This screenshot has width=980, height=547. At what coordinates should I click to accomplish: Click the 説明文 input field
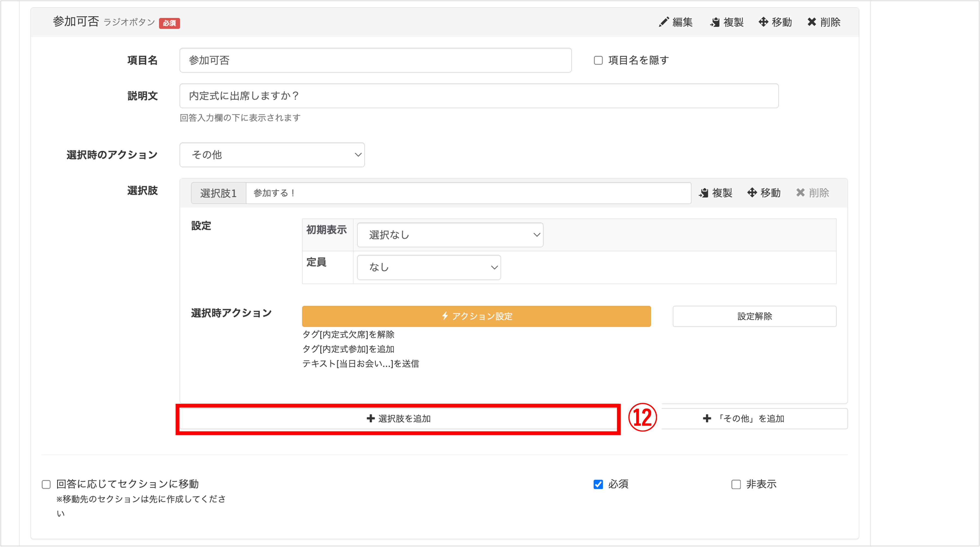click(479, 96)
